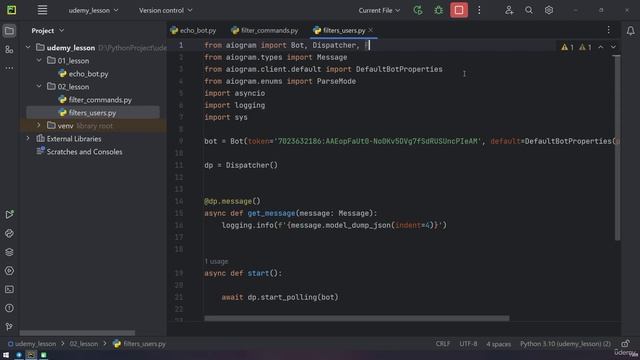Click udemy_lesson breadcrumb in status bar
This screenshot has height=360, width=640.
pyautogui.click(x=32, y=344)
